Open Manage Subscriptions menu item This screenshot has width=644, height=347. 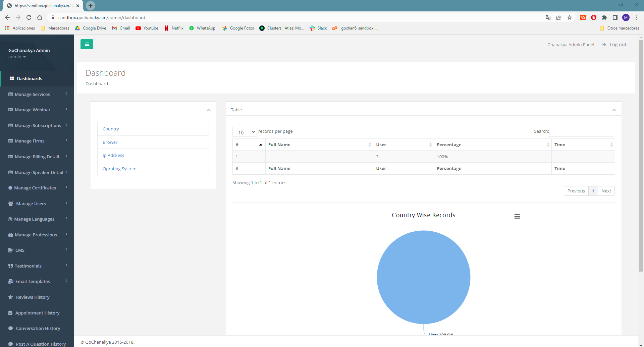point(37,125)
